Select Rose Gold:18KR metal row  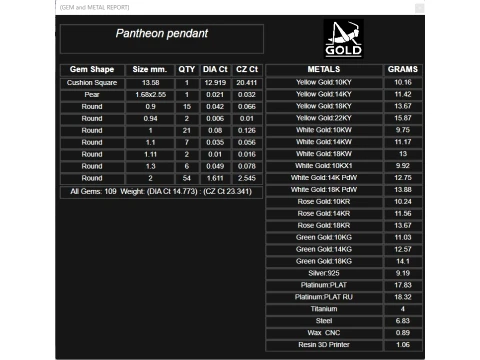pyautogui.click(x=344, y=226)
